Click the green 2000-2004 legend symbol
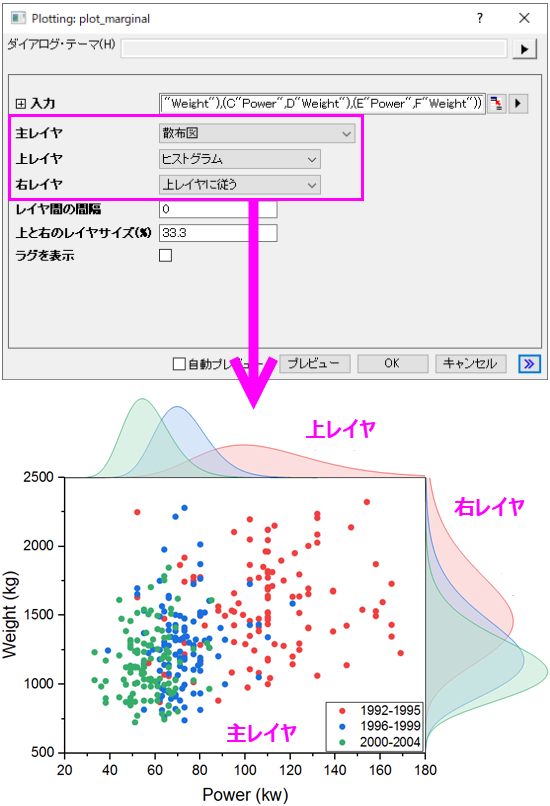The image size is (550, 806). [342, 742]
